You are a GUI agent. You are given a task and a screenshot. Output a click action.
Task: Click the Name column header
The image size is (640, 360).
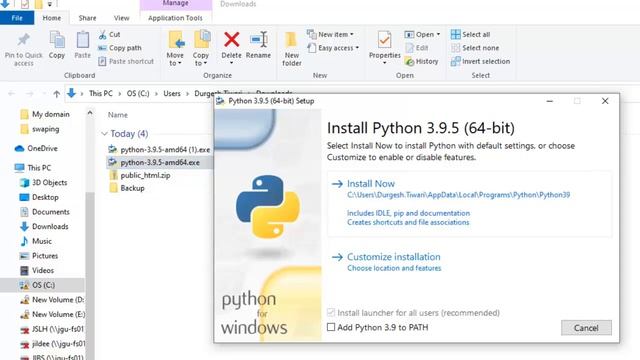pos(118,115)
